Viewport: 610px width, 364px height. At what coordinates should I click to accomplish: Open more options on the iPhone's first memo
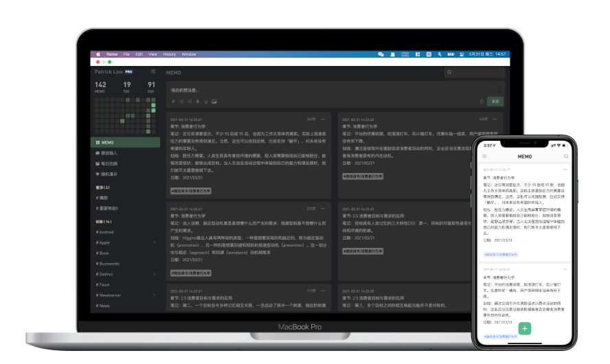coord(565,170)
